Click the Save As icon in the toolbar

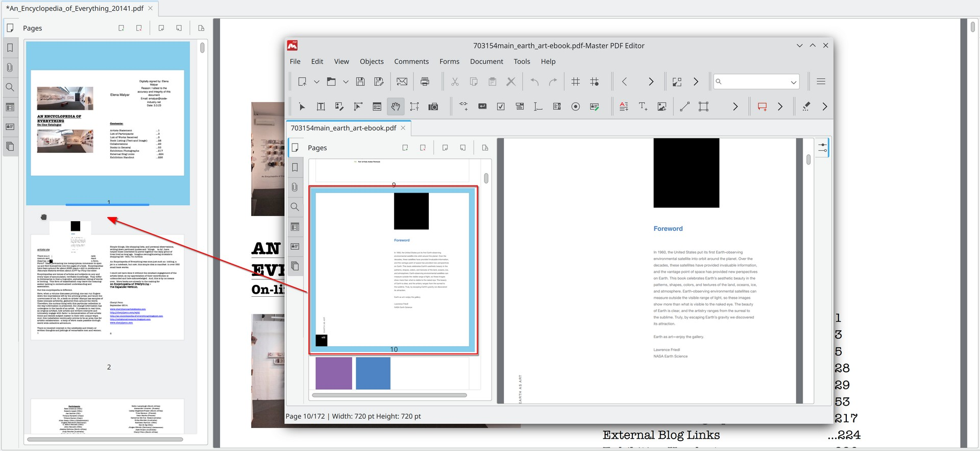click(x=379, y=82)
